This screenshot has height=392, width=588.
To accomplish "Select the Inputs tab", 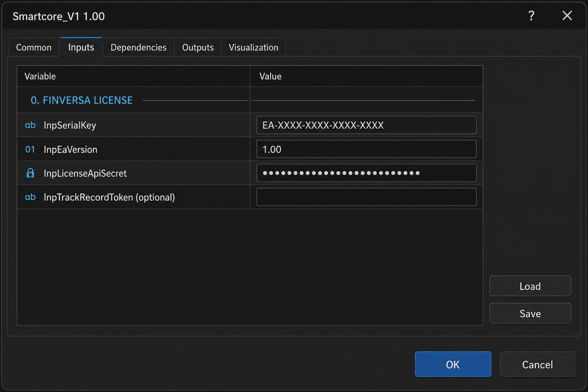I will 81,47.
